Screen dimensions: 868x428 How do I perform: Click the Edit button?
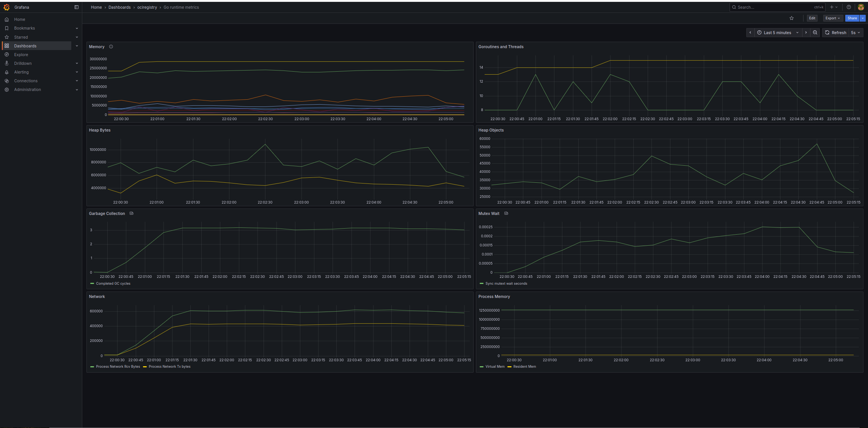click(x=812, y=18)
